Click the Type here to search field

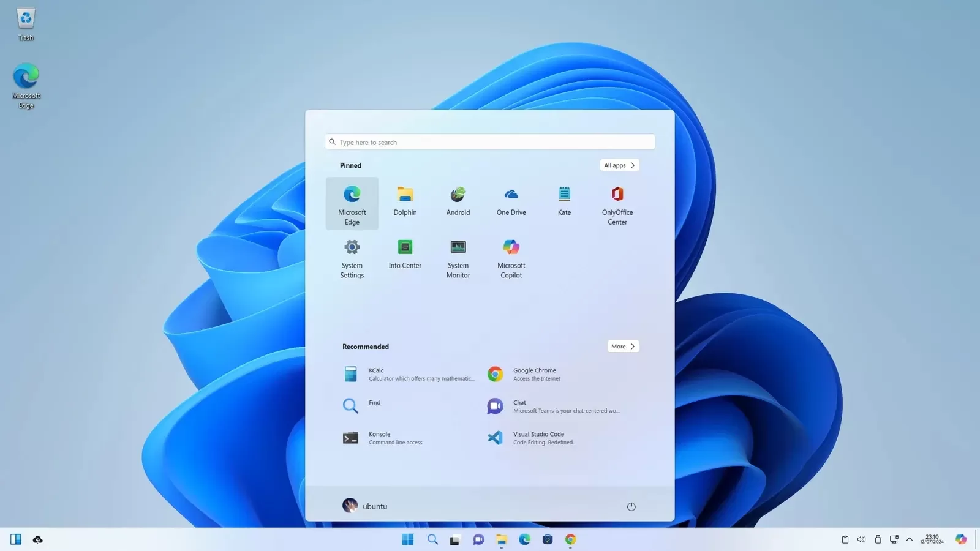click(489, 141)
